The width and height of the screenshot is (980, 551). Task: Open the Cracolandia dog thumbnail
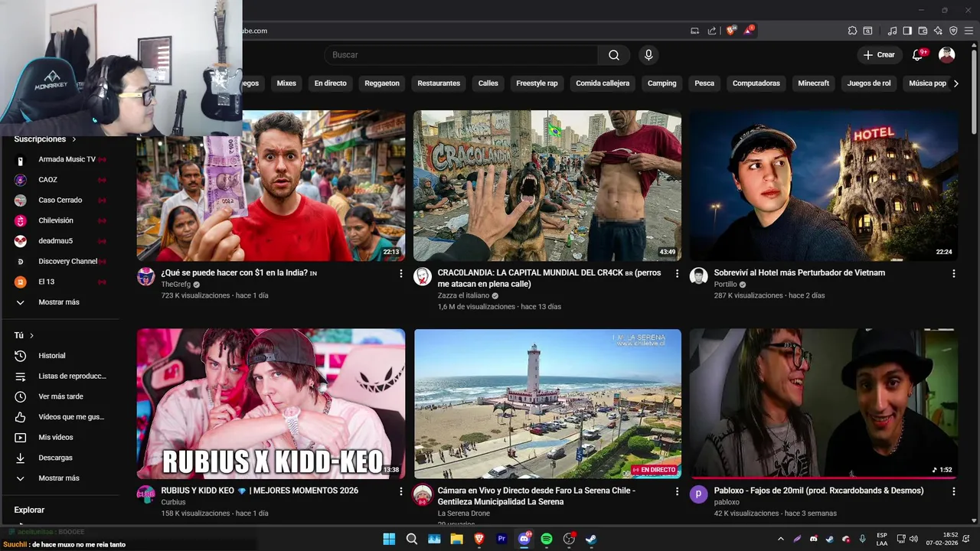[547, 185]
